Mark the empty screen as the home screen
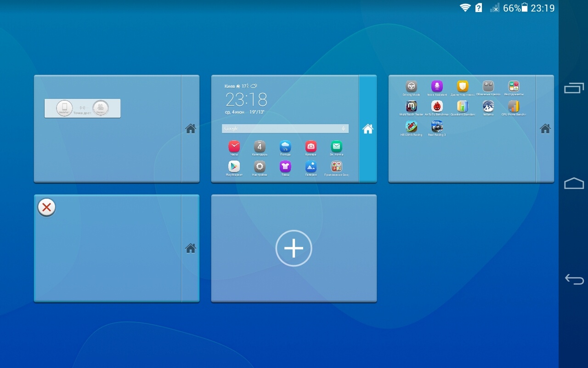 click(x=191, y=248)
